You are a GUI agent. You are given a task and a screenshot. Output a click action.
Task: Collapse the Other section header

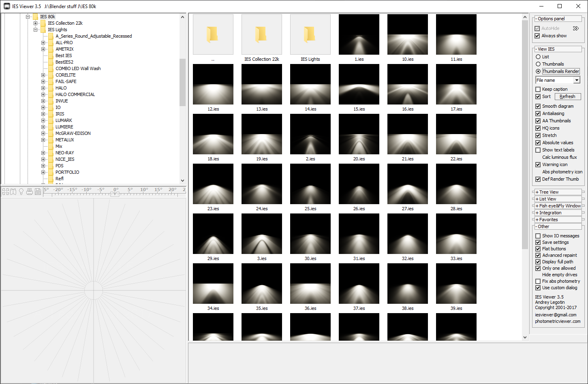click(557, 226)
